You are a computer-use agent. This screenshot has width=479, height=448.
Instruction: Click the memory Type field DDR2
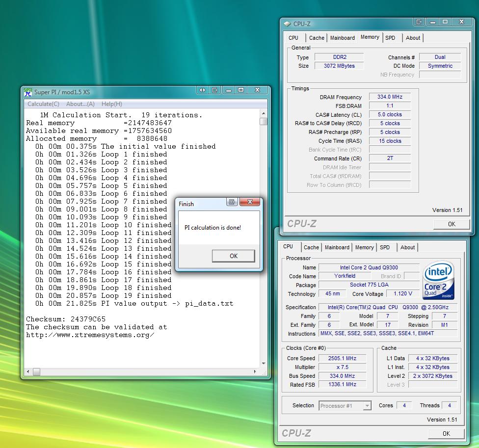(x=340, y=57)
